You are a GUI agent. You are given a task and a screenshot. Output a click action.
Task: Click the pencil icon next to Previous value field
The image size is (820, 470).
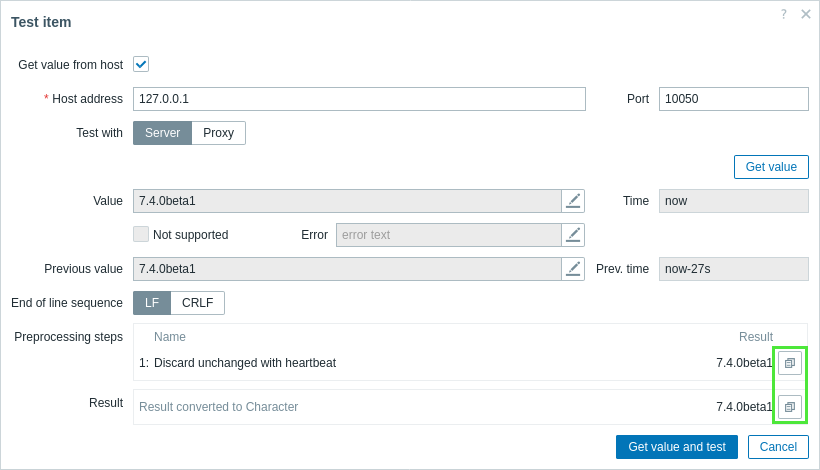coord(573,269)
